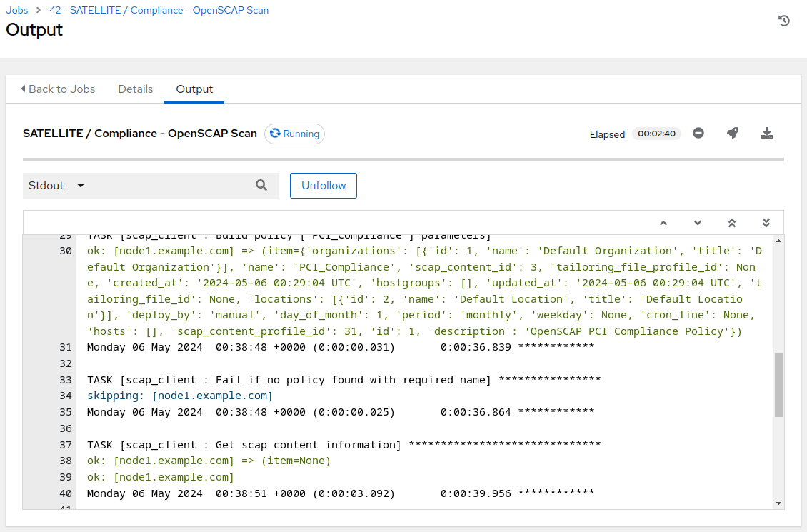This screenshot has height=532, width=807.
Task: Click the Running status label
Action: point(294,134)
